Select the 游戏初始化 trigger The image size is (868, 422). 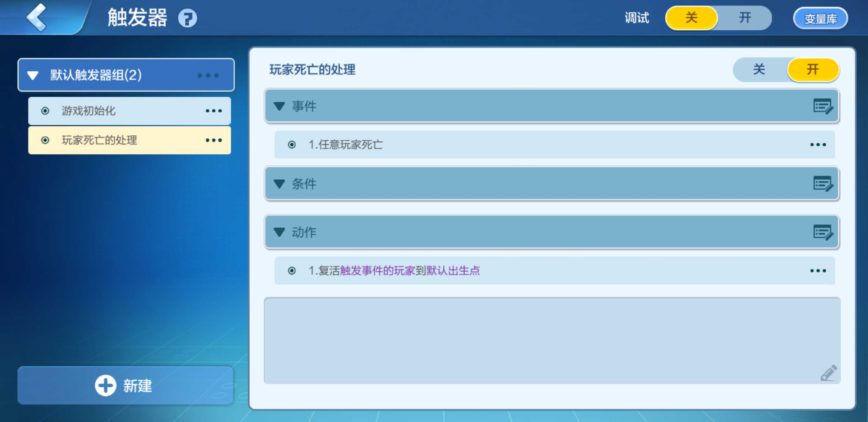click(x=129, y=111)
